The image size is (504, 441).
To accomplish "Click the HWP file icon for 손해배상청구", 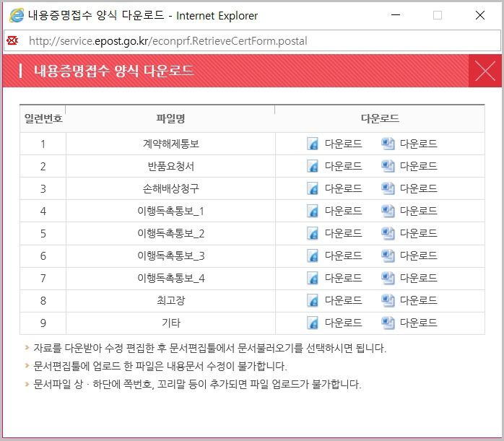I will pos(313,188).
